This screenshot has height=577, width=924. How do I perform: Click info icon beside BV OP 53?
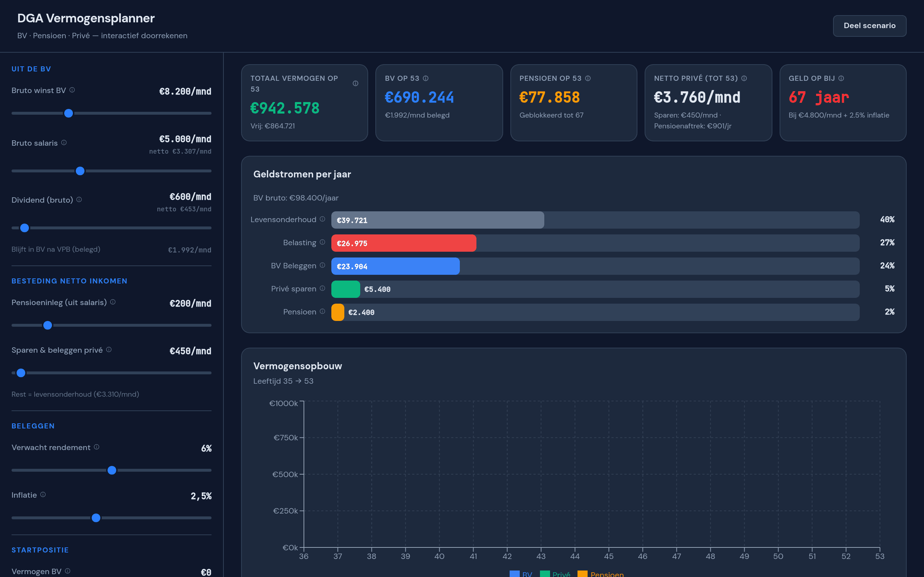pyautogui.click(x=426, y=78)
